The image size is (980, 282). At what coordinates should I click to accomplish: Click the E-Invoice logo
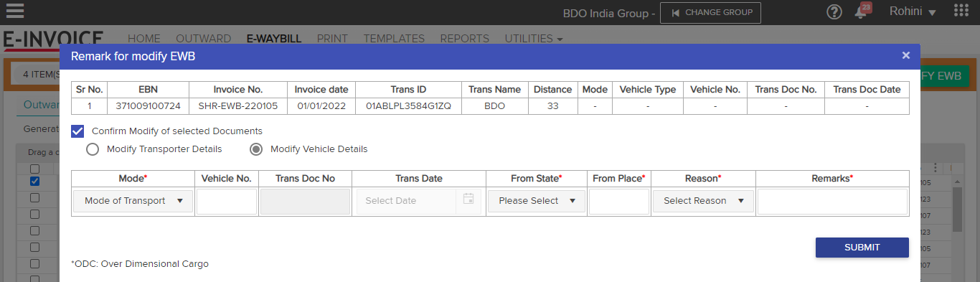(54, 39)
